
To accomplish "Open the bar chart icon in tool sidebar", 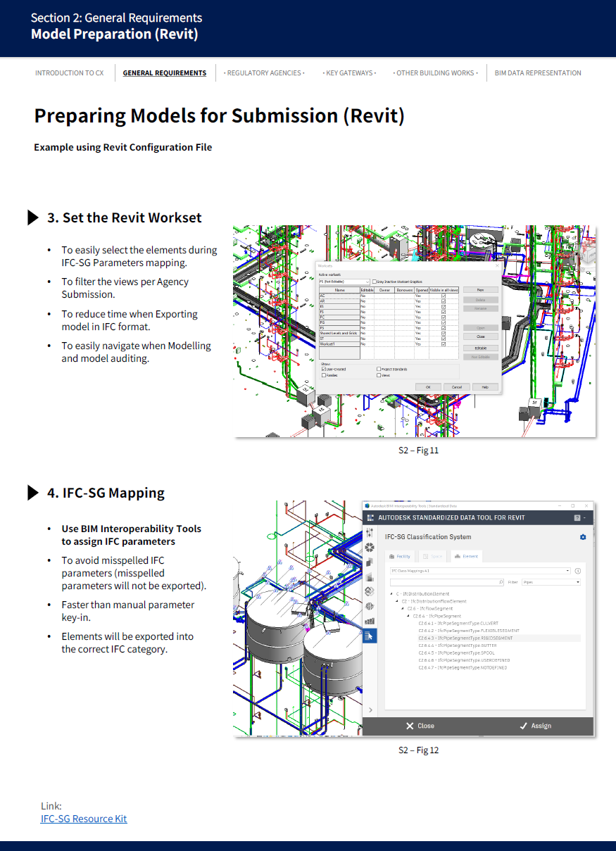I will coord(370,621).
